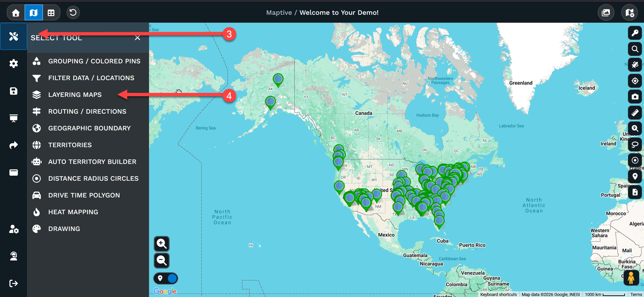Toggle the map pin visibility switch

(166, 278)
